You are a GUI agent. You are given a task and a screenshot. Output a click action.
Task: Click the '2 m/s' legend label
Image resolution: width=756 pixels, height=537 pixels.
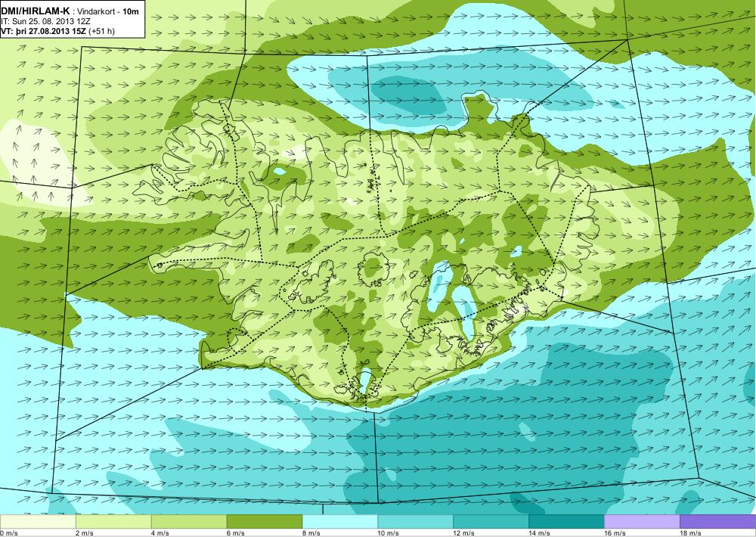click(x=85, y=533)
